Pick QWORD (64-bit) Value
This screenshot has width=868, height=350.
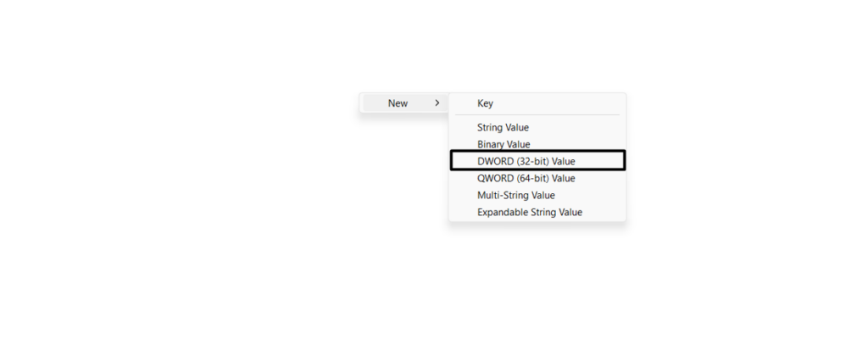tap(526, 178)
